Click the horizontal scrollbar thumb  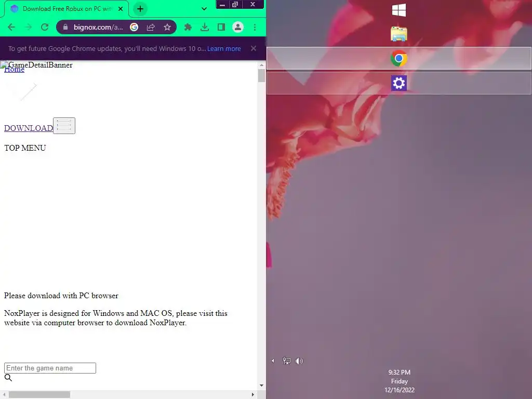pyautogui.click(x=39, y=395)
